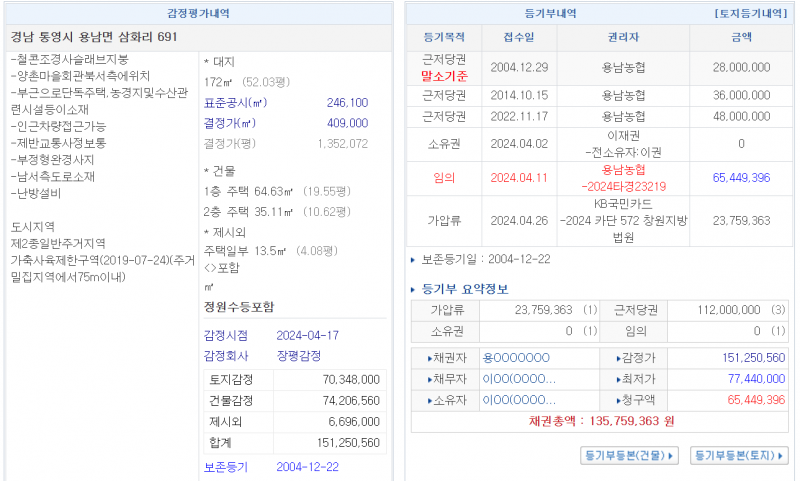The width and height of the screenshot is (800, 481).
Task: Click the 채권총액 : 135,759,363 원 line
Action: click(601, 421)
